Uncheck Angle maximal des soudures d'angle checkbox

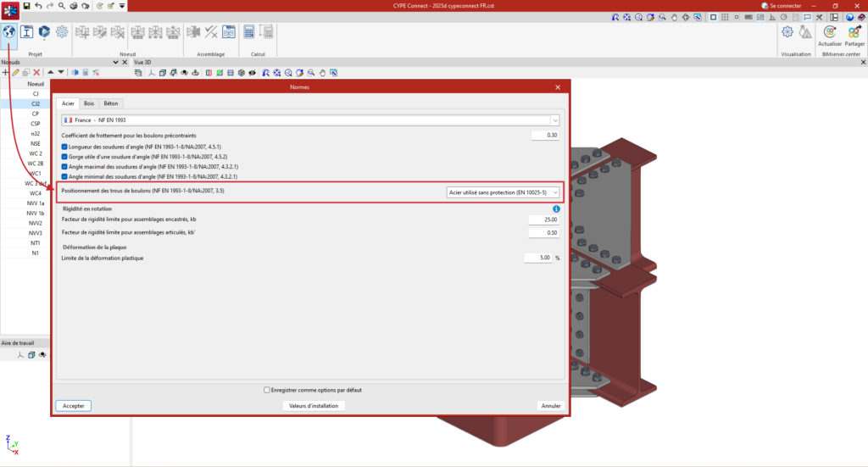(64, 167)
